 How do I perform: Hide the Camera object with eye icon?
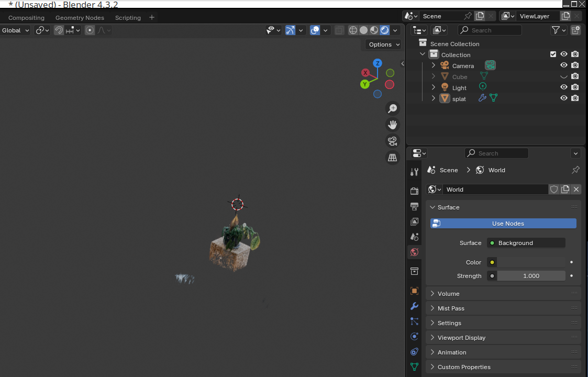(564, 65)
